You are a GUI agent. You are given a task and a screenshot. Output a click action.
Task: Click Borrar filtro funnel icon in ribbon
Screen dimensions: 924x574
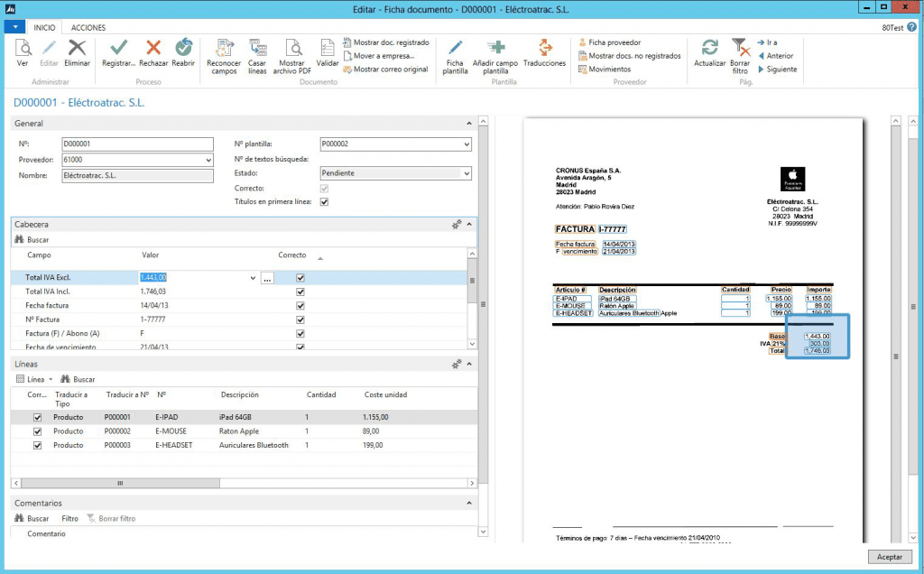click(x=740, y=48)
